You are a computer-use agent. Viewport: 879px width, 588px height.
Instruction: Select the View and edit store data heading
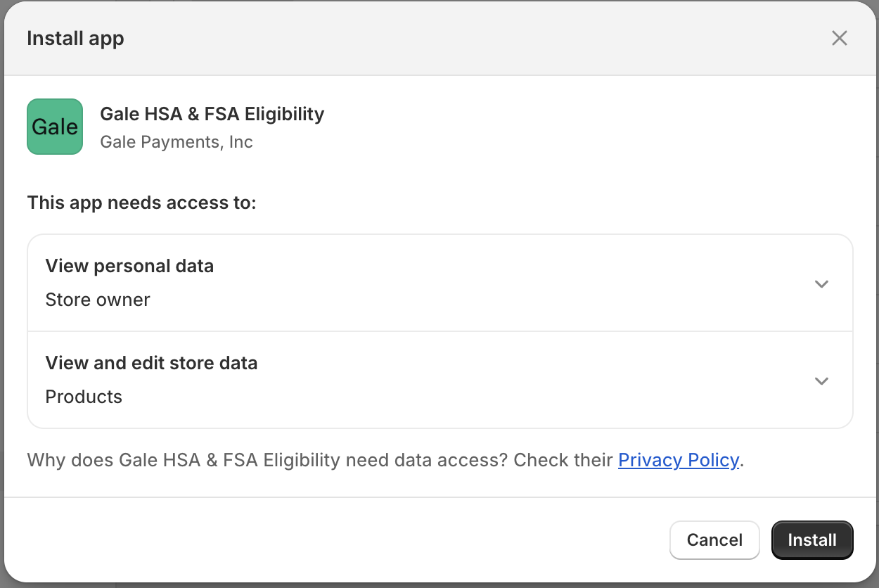151,363
